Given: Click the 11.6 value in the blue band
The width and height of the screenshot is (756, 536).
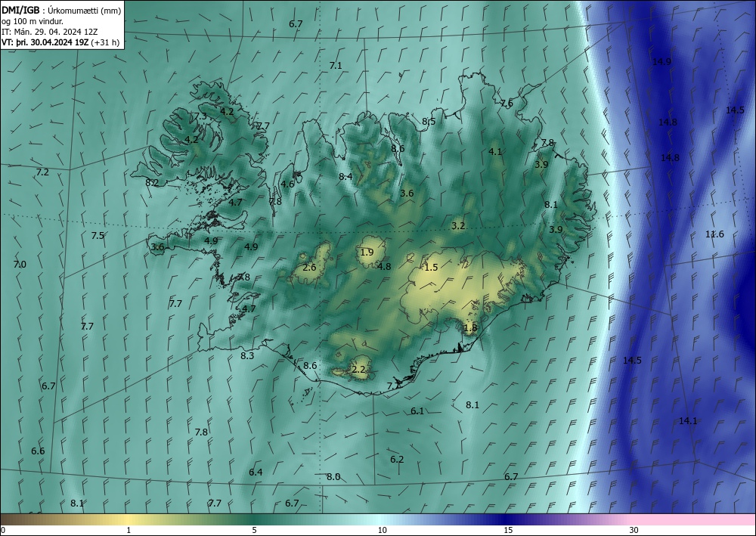Looking at the screenshot, I should tap(714, 234).
